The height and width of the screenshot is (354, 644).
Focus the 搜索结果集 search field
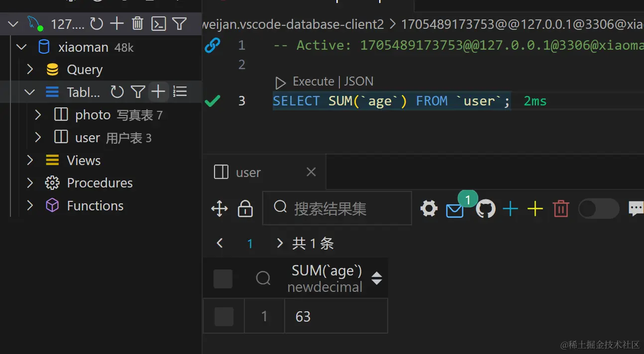coord(337,208)
